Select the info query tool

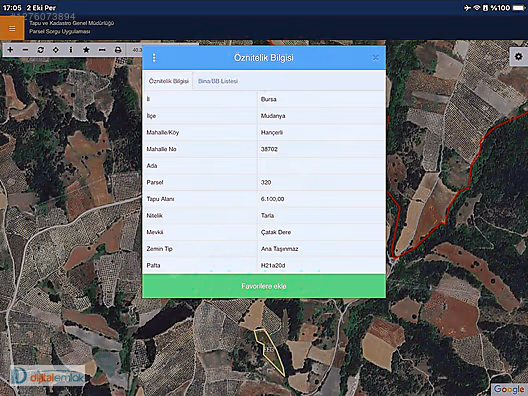point(71,50)
